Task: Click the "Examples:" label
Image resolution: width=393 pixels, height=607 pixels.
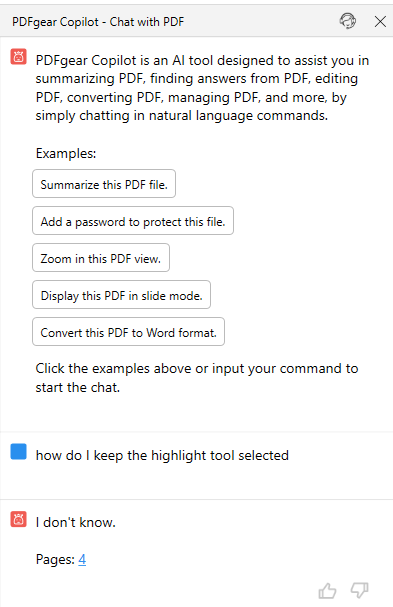Action: coord(66,153)
